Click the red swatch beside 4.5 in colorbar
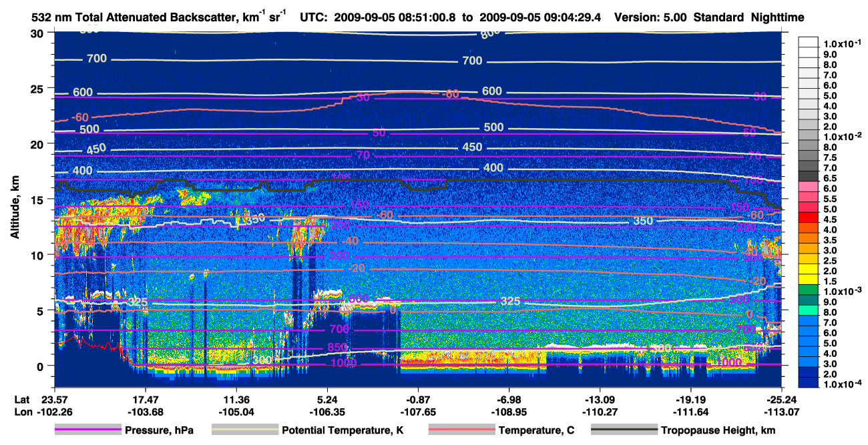 pos(809,219)
